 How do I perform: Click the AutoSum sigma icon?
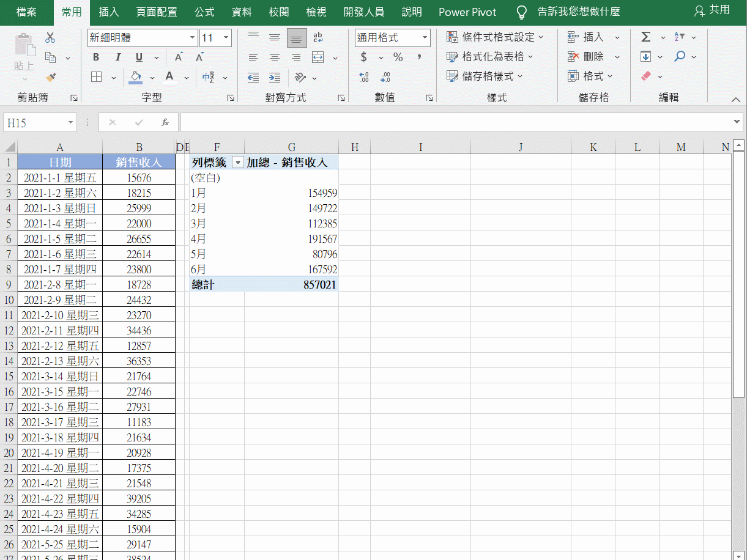[645, 37]
